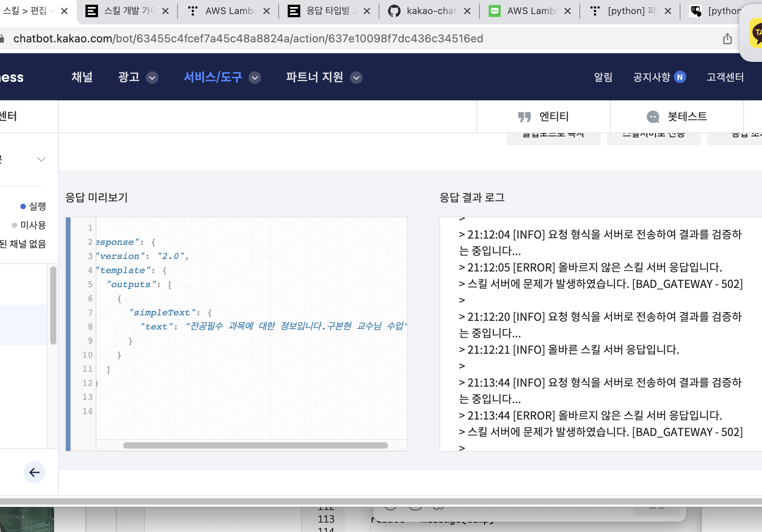
Task: Close the 스킬 개발 가이드 tab
Action: (165, 11)
